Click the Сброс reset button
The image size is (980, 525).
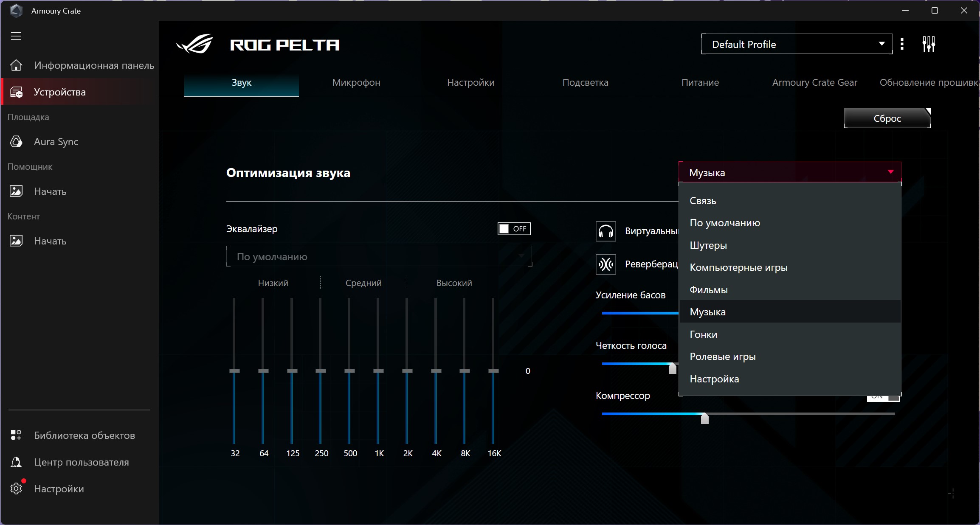point(887,118)
